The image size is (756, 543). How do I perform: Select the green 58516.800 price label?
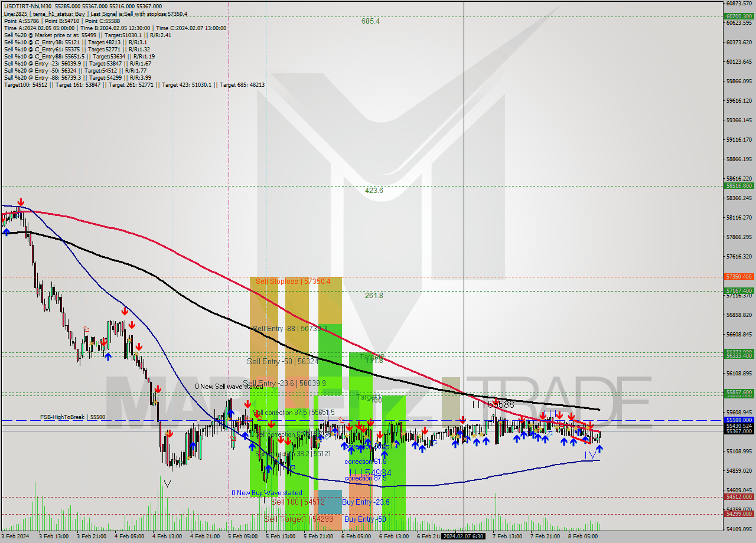[738, 185]
